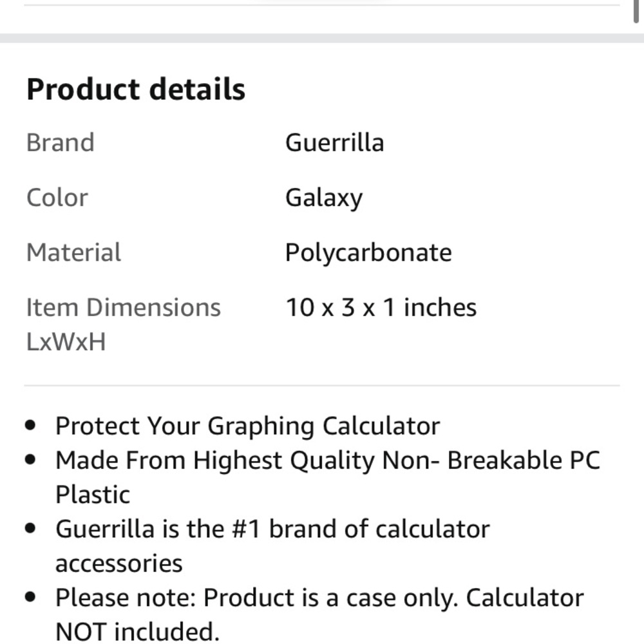Click the Material label
Screen dimensions: 644x644
(x=73, y=252)
